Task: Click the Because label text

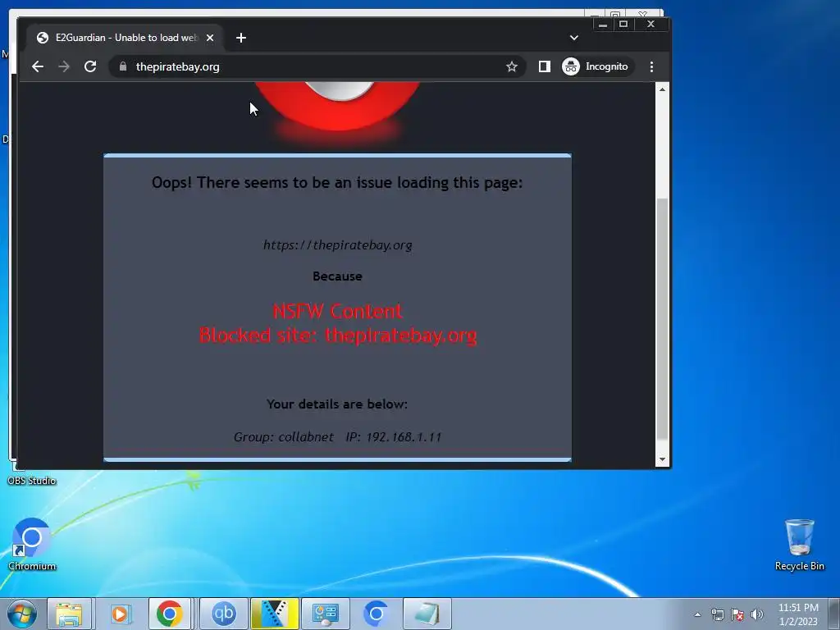Action: coord(337,276)
